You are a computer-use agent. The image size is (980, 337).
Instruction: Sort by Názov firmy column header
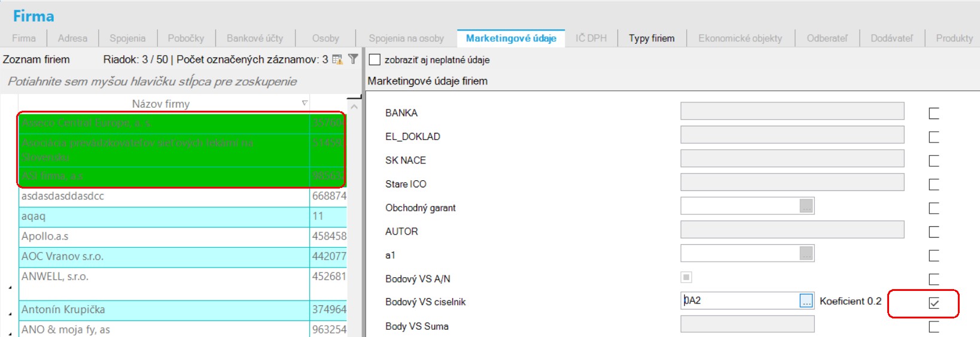(160, 104)
